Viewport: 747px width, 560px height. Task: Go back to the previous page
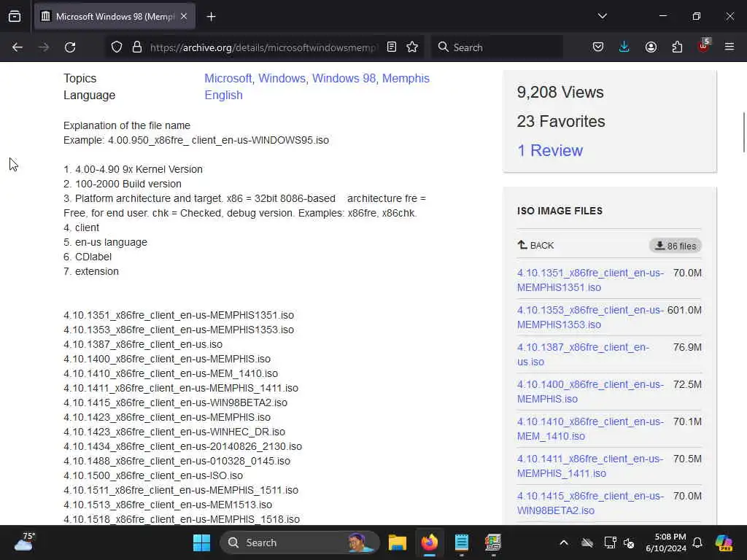click(18, 47)
